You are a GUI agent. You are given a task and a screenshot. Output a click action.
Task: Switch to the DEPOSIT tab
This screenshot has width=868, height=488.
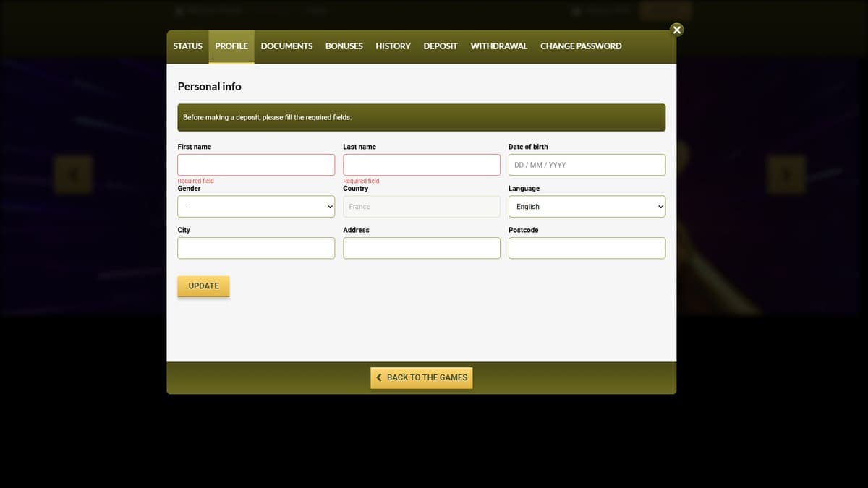pyautogui.click(x=441, y=46)
